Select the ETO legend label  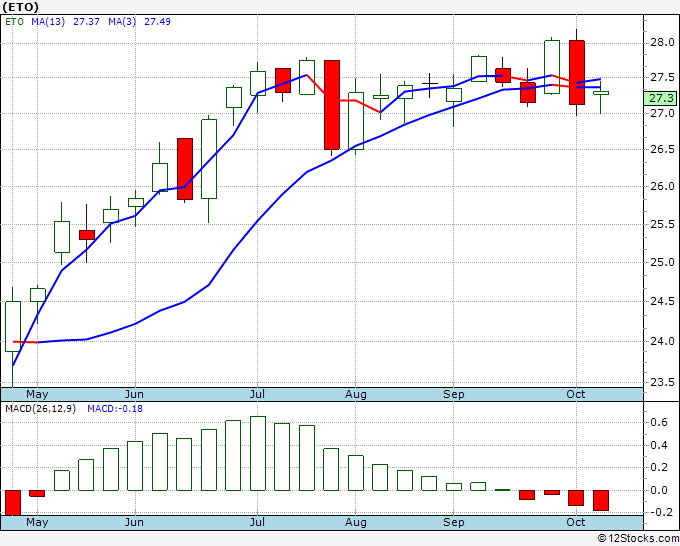coord(14,22)
